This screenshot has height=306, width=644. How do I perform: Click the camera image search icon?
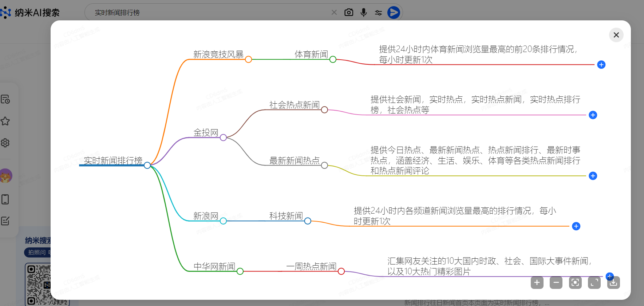point(348,12)
